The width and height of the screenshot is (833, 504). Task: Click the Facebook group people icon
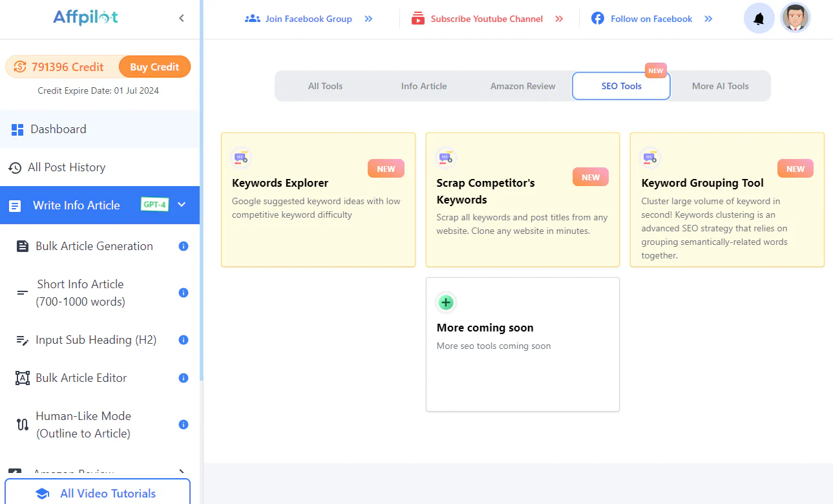[x=253, y=19]
